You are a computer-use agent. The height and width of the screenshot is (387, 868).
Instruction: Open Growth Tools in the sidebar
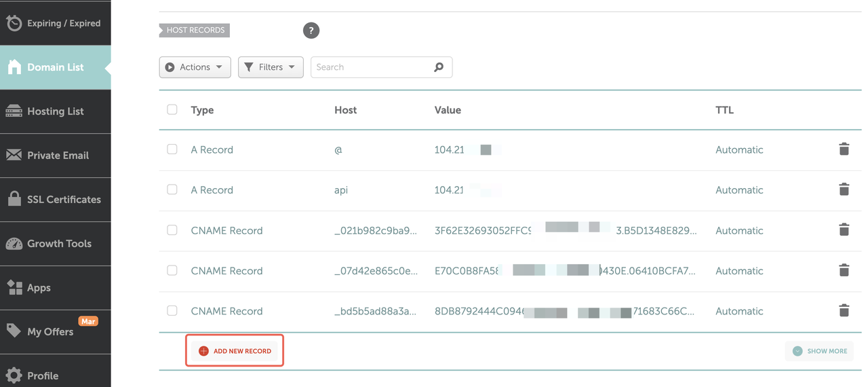(55, 244)
